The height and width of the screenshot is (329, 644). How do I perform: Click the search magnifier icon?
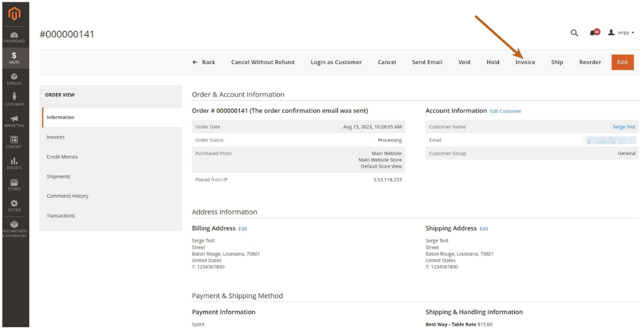(x=574, y=33)
